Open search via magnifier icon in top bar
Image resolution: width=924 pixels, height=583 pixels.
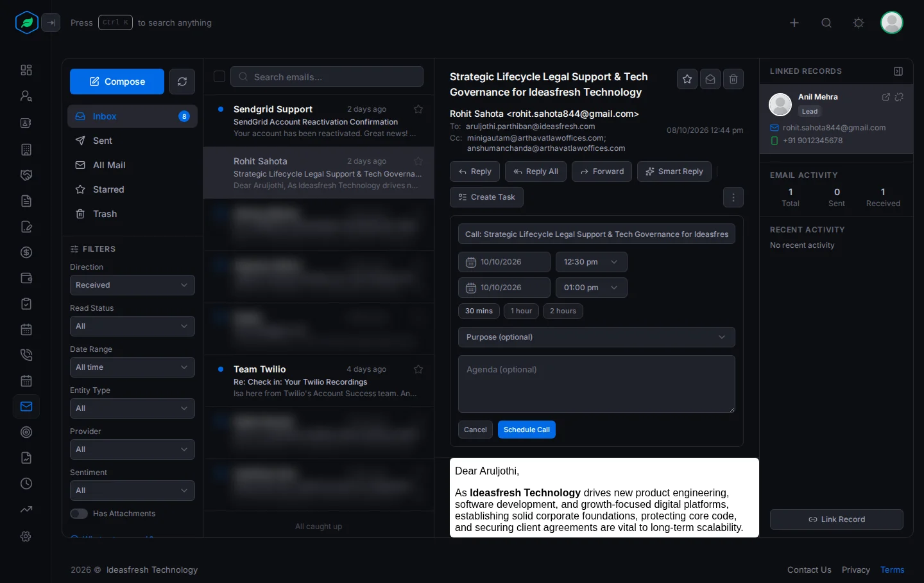(x=826, y=23)
